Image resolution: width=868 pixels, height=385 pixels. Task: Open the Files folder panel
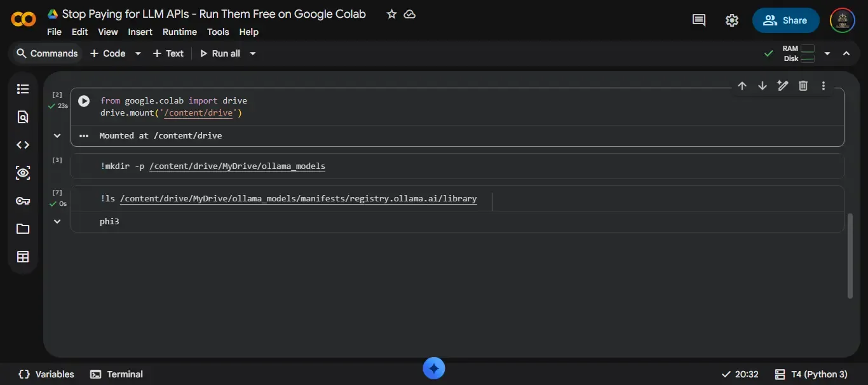(x=23, y=229)
